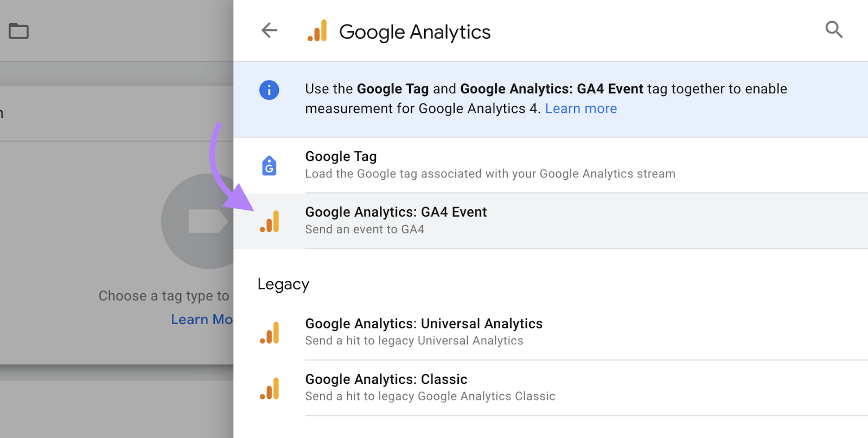Click the folder icon in the top-left corner
The width and height of the screenshot is (868, 438).
[18, 31]
